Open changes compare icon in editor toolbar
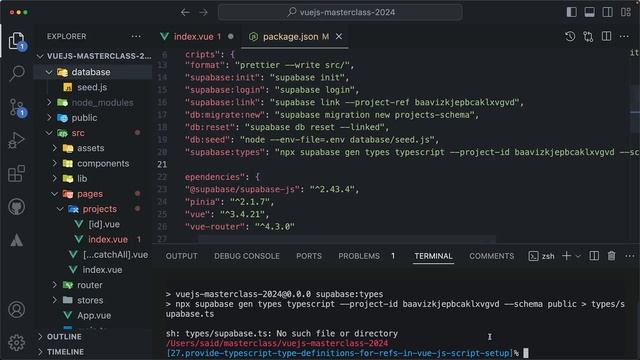The width and height of the screenshot is (640, 360). [x=588, y=37]
